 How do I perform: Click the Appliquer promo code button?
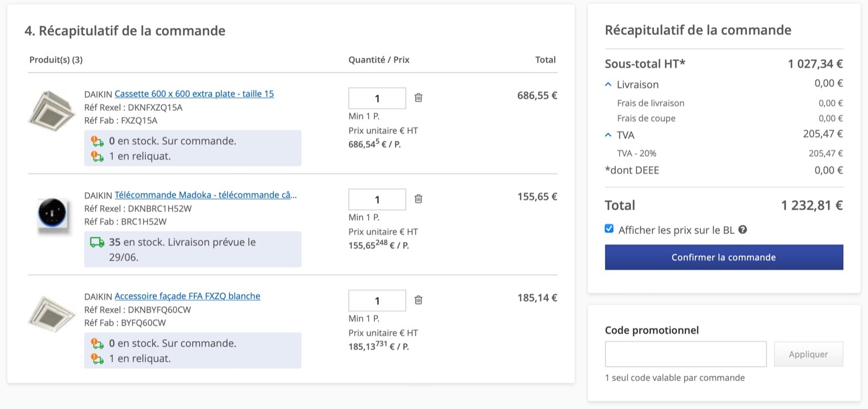pos(808,354)
